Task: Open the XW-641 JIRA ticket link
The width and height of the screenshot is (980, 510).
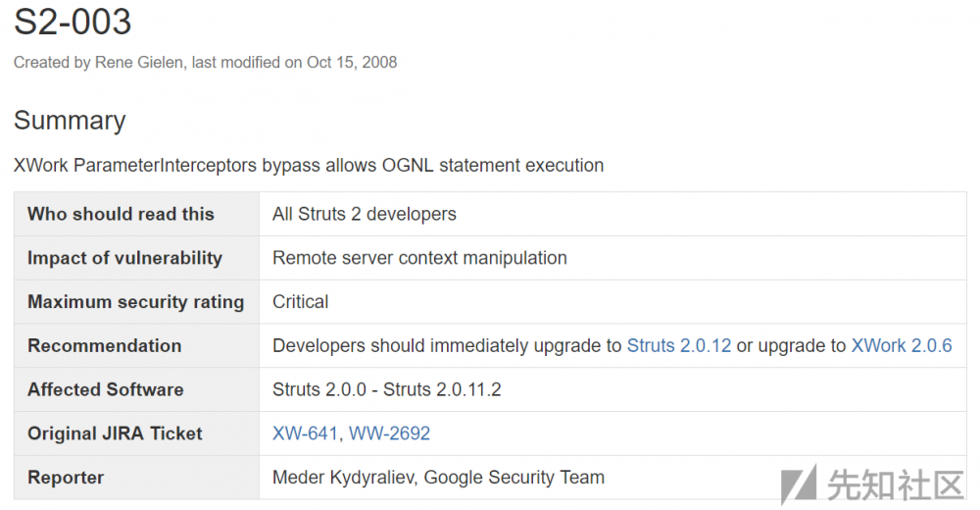Action: tap(305, 433)
